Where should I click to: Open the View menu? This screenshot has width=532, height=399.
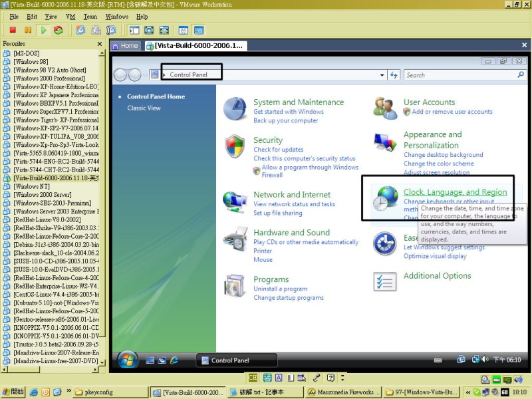pos(51,17)
